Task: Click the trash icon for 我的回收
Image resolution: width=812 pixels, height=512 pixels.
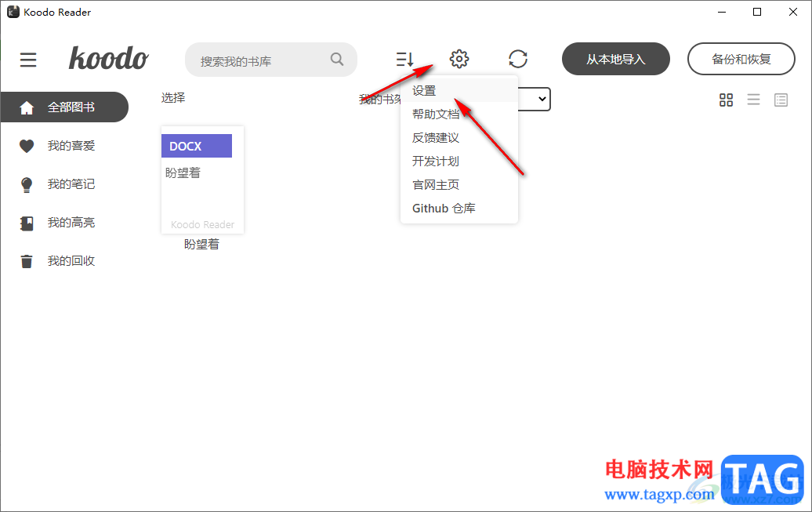Action: (27, 261)
